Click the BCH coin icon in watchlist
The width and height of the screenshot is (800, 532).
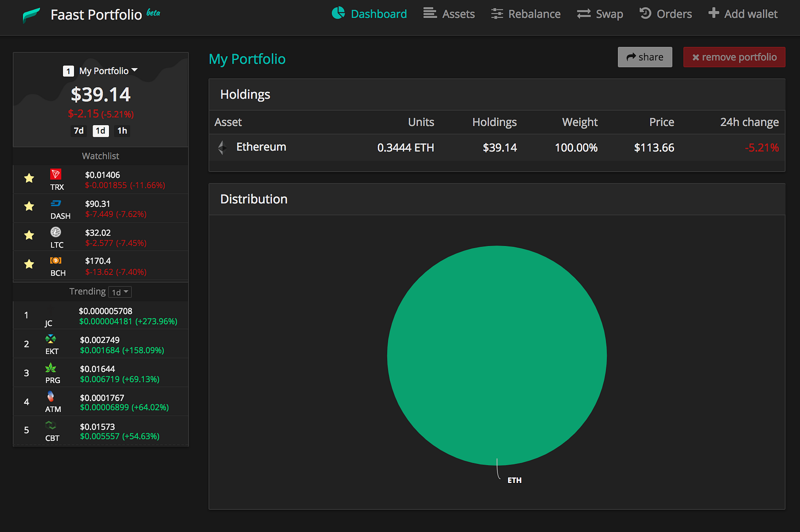[x=56, y=260]
